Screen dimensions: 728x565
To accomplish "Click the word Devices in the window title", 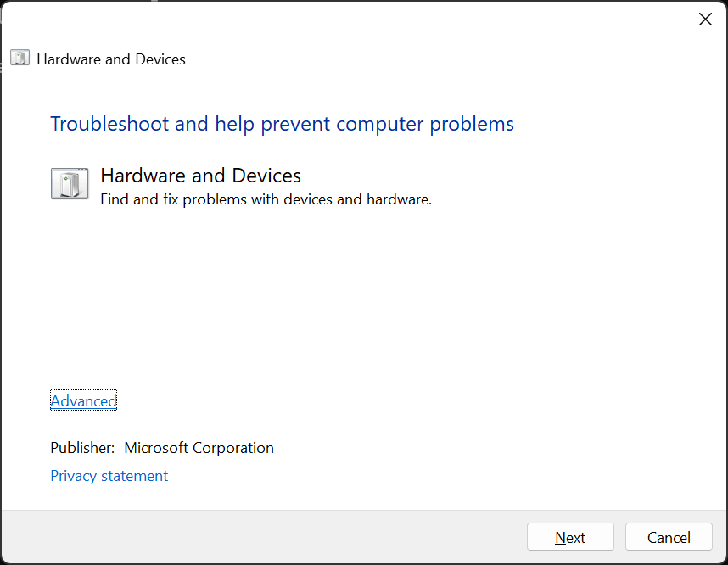I will point(160,59).
